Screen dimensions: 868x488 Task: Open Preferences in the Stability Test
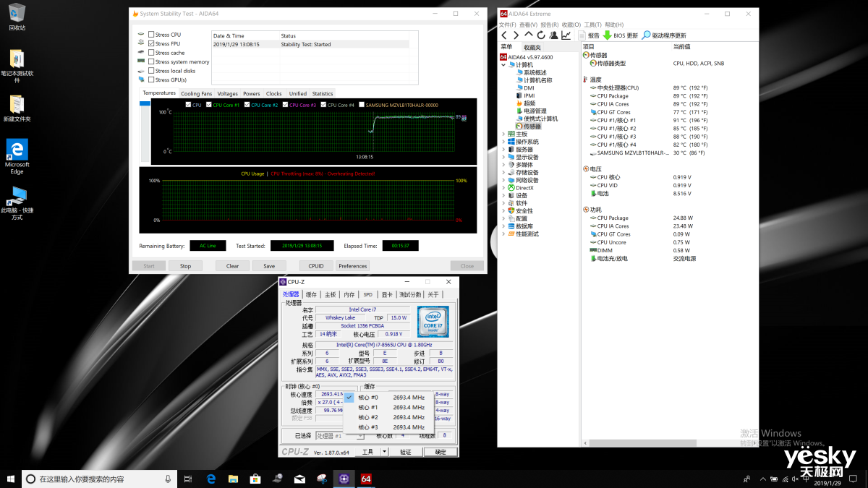(353, 266)
